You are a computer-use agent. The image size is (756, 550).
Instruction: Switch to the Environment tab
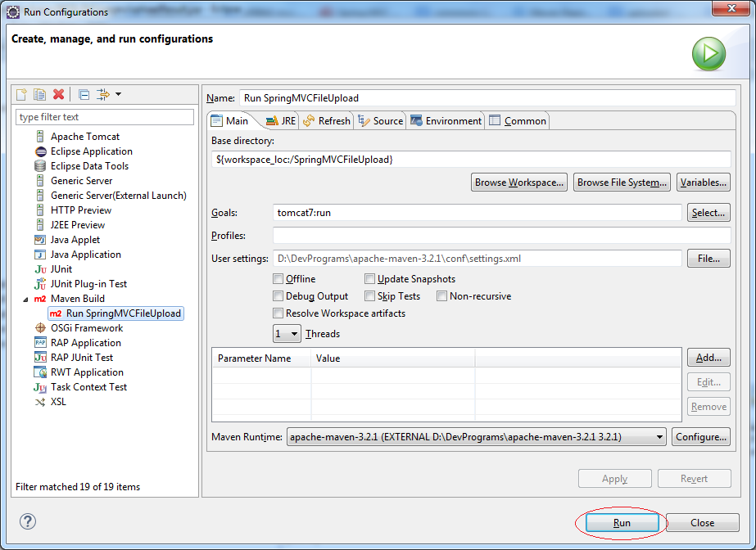(x=446, y=121)
